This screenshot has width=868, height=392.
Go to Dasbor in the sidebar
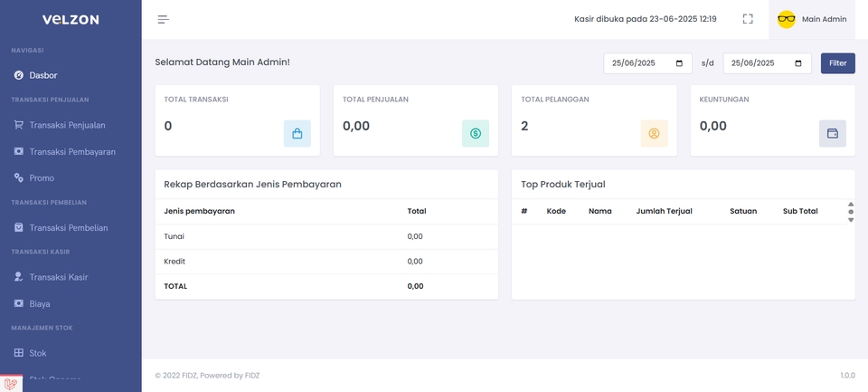pos(43,75)
